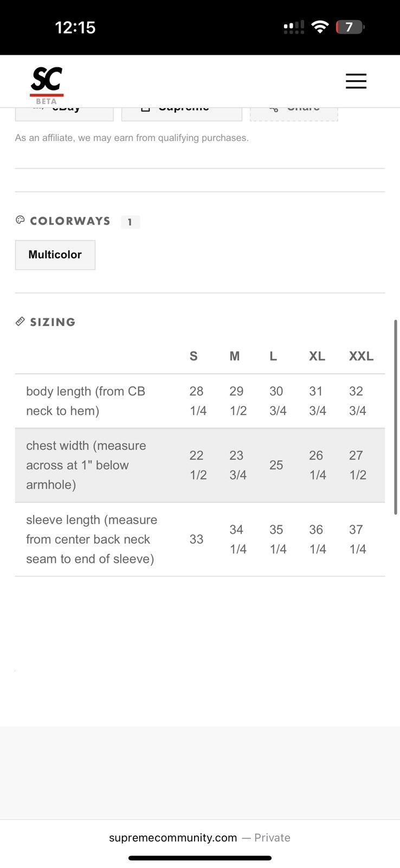Select the sleeve length row label

point(92,539)
